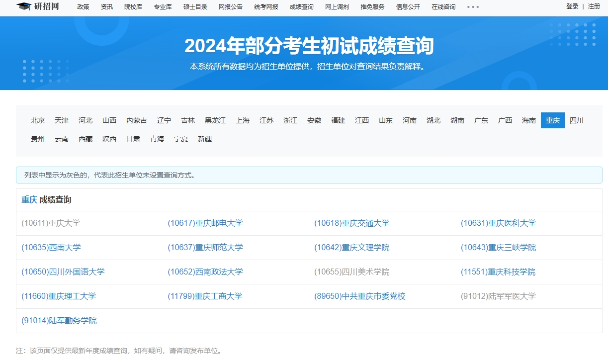
Task: Select the 广东 province tab
Action: pos(481,120)
